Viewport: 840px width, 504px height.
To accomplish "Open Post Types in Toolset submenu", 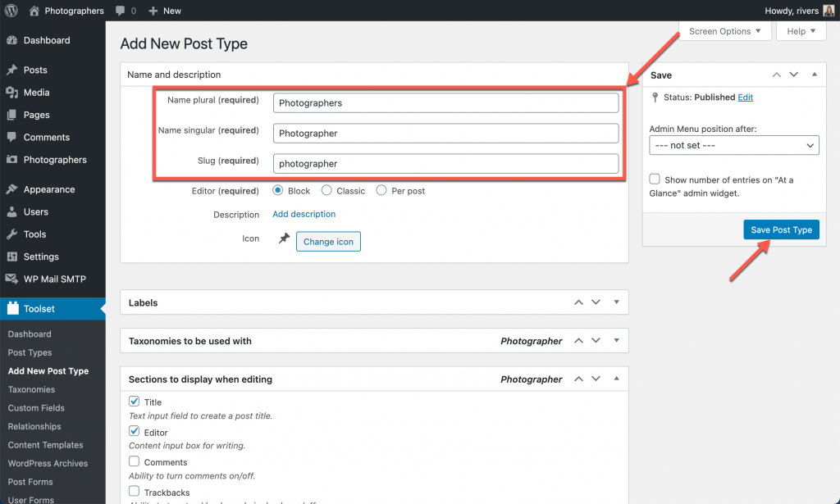I will (x=30, y=352).
